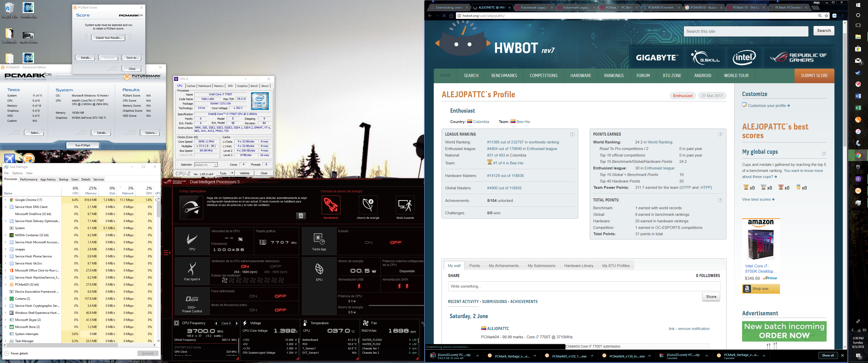Open CPU-Z Mainboard tab
The image size is (868, 363).
(205, 86)
